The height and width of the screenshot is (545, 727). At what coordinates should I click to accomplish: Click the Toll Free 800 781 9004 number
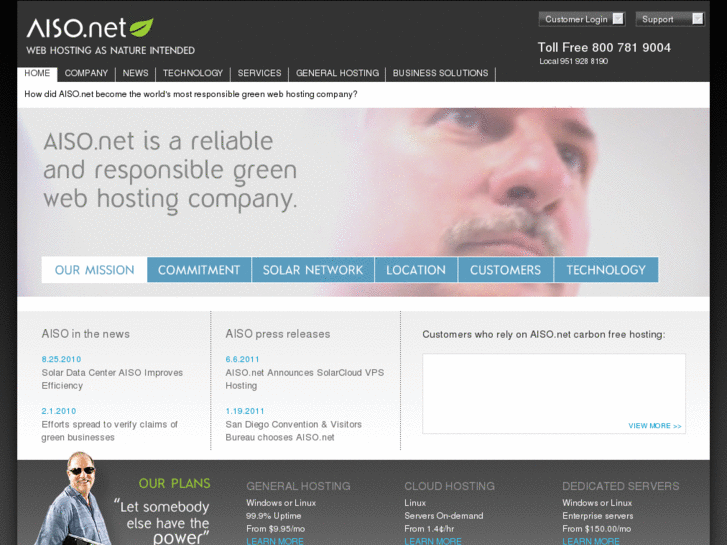point(604,47)
